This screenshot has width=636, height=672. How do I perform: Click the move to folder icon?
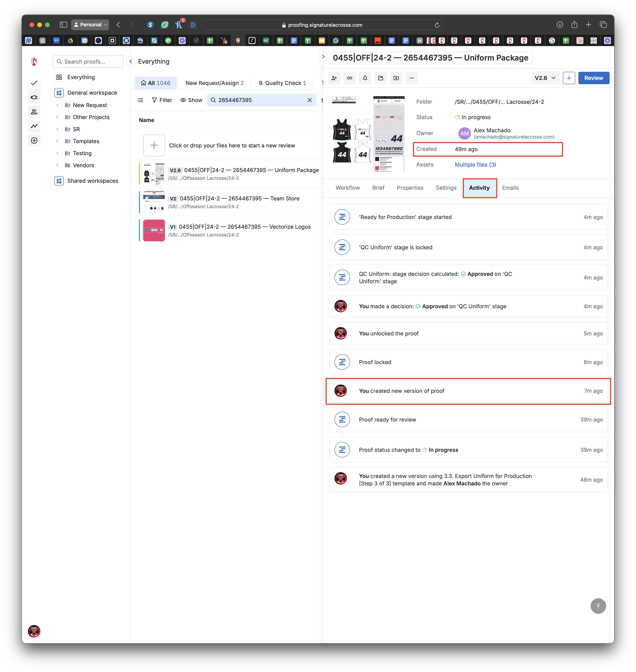coord(396,78)
